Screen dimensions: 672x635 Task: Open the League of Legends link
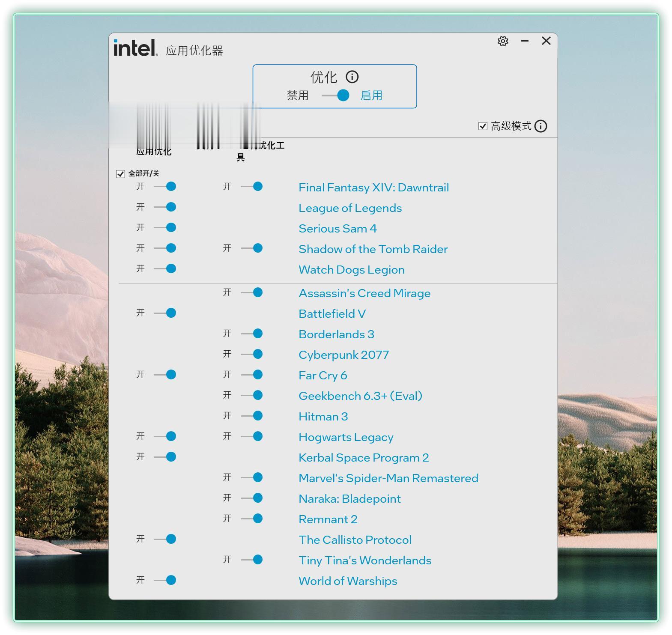[x=350, y=208]
